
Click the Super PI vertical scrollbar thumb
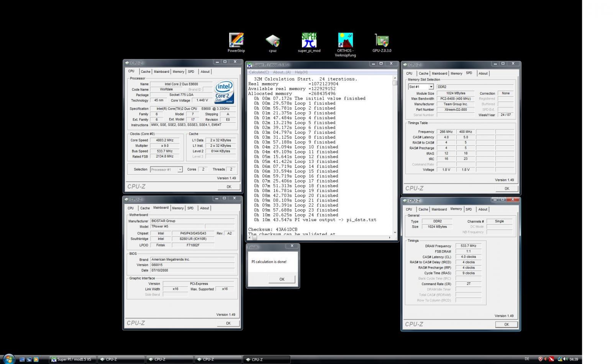pos(395,83)
